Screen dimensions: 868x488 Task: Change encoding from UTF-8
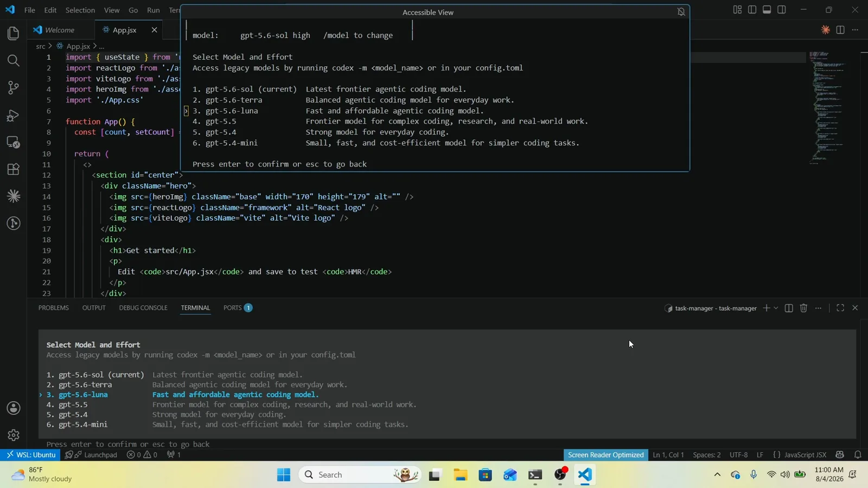coord(739,455)
